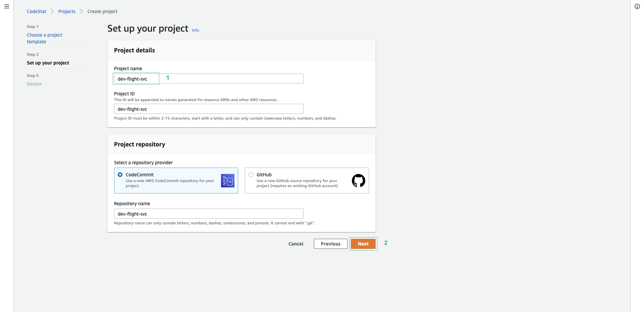Image resolution: width=644 pixels, height=312 pixels.
Task: Open the Projects breadcrumb link
Action: click(x=67, y=11)
